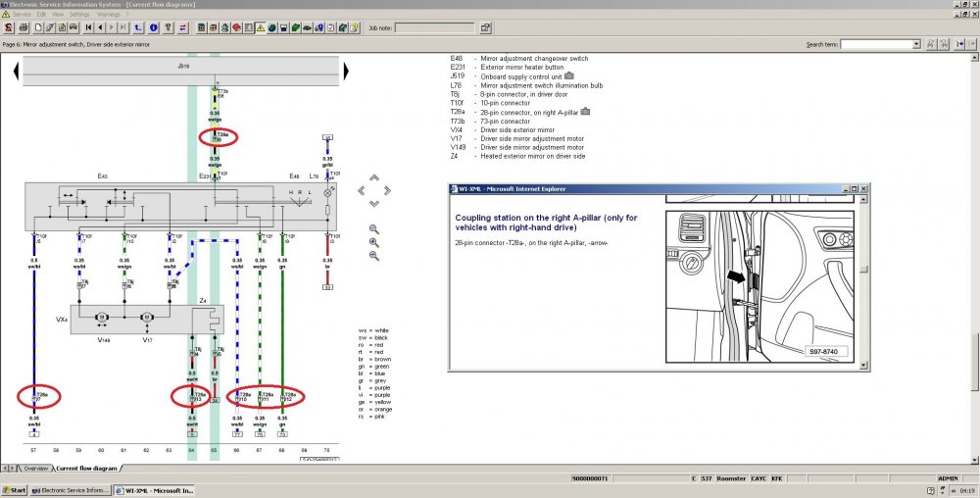Open camera image for J519 control unit
Image resolution: width=980 pixels, height=498 pixels.
pos(568,75)
